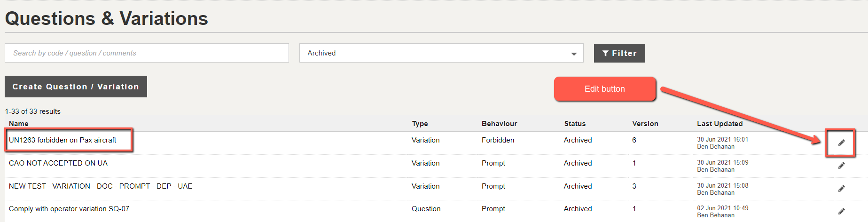Sort by the Status column header
This screenshot has width=868, height=222.
point(575,124)
